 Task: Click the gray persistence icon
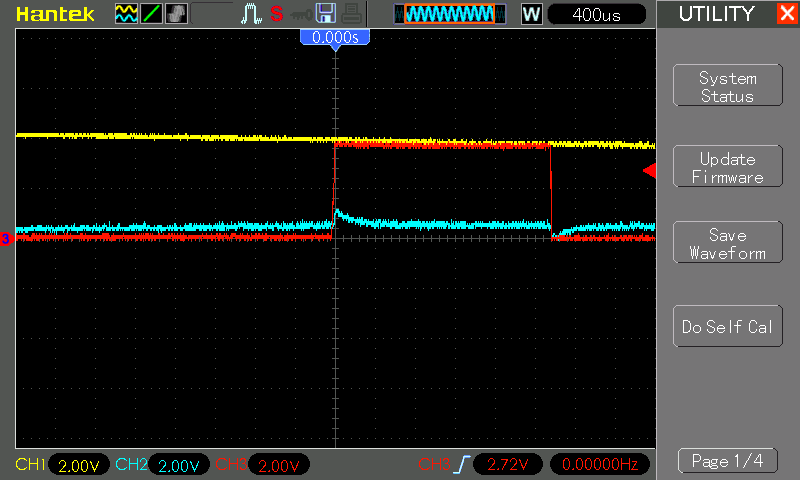(x=177, y=14)
